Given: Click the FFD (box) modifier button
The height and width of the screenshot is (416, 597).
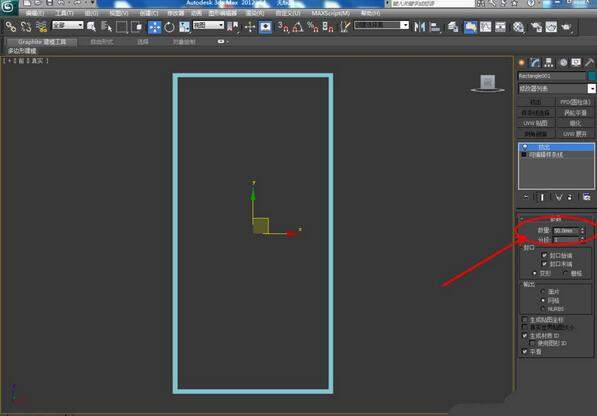Looking at the screenshot, I should pyautogui.click(x=575, y=102).
